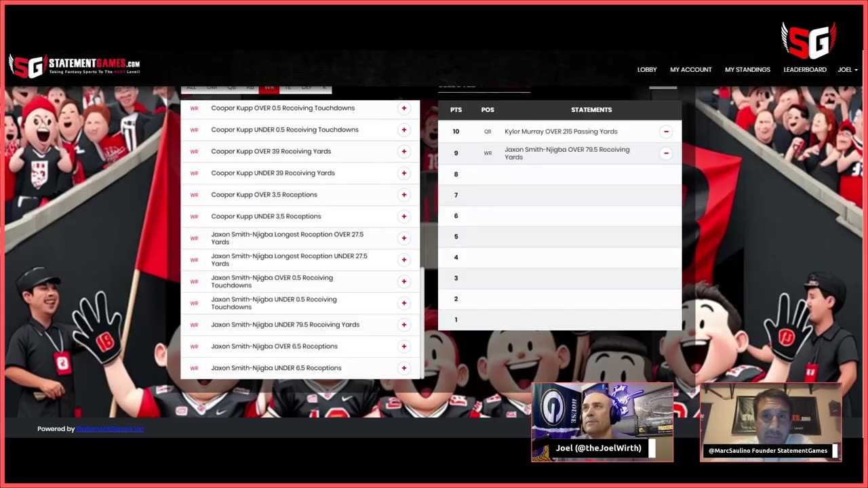Click the winged SG emblem at top right
This screenshot has height=488, width=868.
(808, 41)
